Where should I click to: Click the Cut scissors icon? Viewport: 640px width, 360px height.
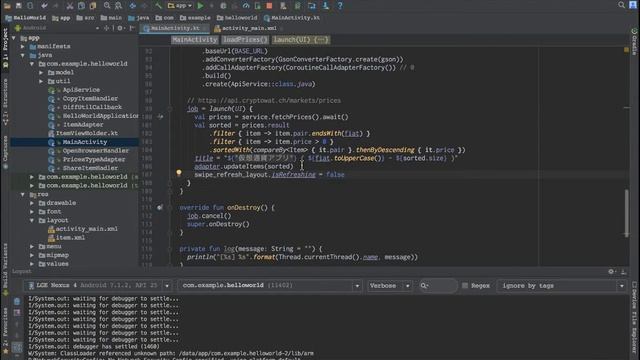pos(70,6)
